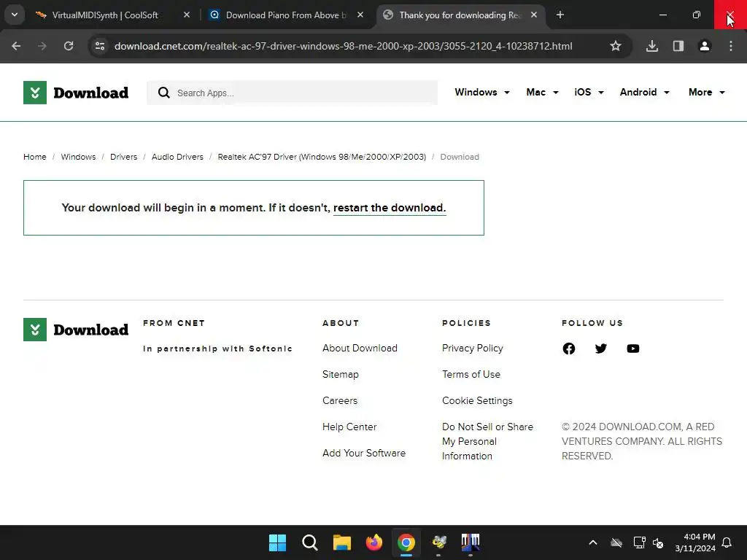Viewport: 747px width, 560px height.
Task: Open the YouTube icon
Action: [x=633, y=349]
